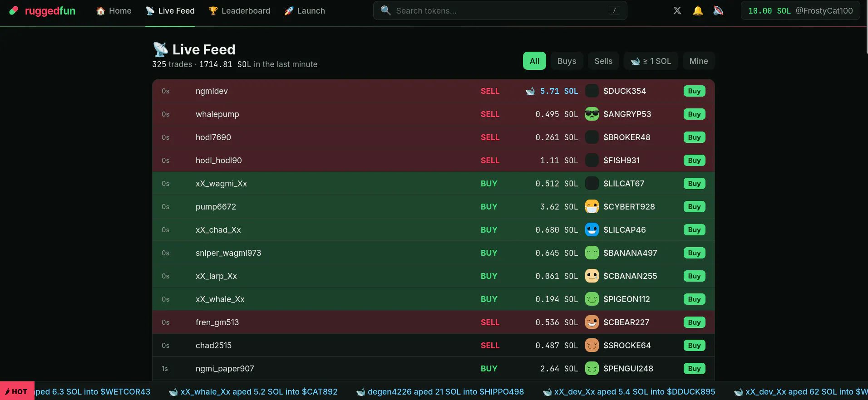868x400 pixels.
Task: Click the $LILCAT67 dark token icon
Action: point(592,184)
